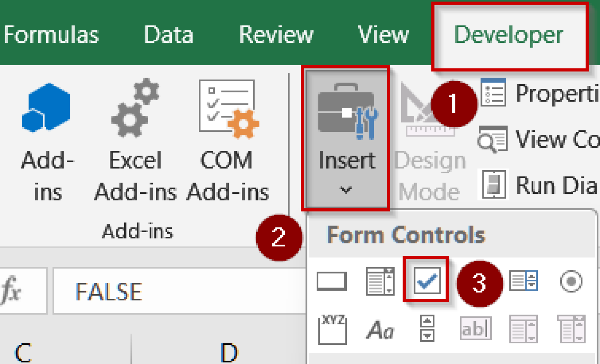The width and height of the screenshot is (600, 364).
Task: Expand the Insert dropdown chevron
Action: tap(346, 190)
